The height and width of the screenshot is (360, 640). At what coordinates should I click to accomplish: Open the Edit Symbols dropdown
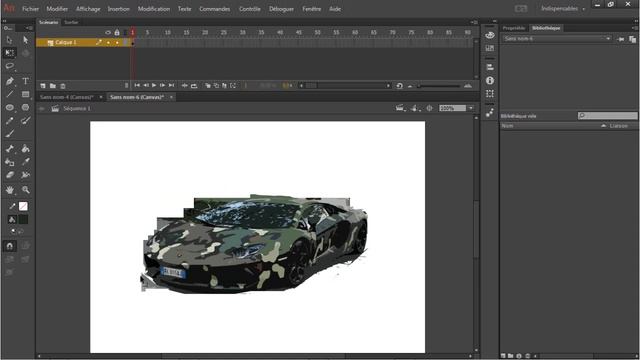pyautogui.click(x=415, y=108)
